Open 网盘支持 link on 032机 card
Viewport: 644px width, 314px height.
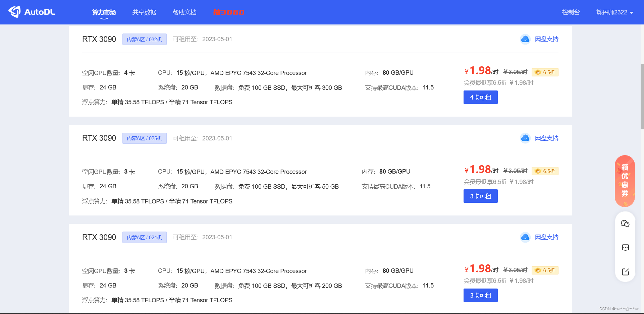pyautogui.click(x=547, y=39)
